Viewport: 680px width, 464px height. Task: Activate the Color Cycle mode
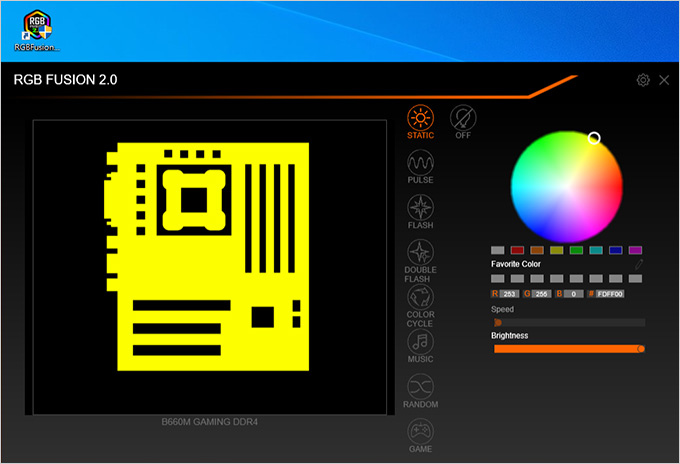(420, 306)
